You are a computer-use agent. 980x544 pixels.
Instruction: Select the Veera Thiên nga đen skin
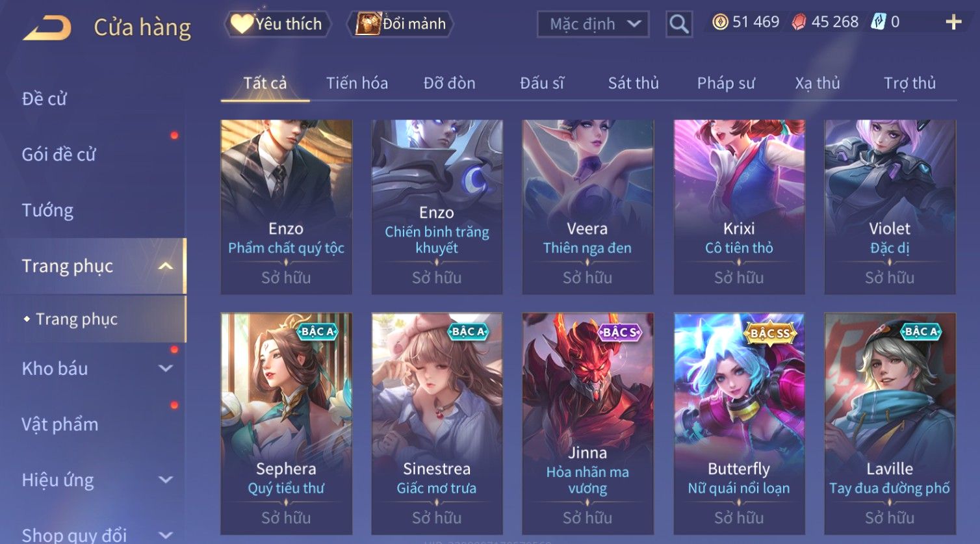pyautogui.click(x=587, y=207)
